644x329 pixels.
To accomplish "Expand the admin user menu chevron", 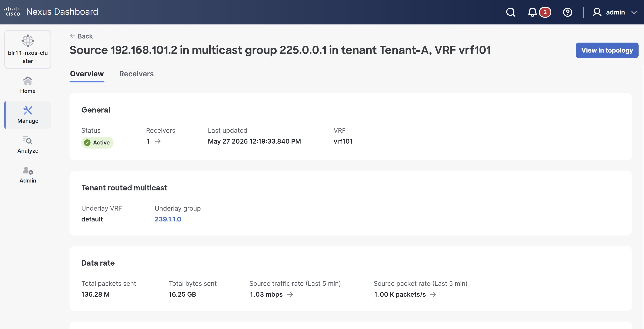I will [x=634, y=12].
